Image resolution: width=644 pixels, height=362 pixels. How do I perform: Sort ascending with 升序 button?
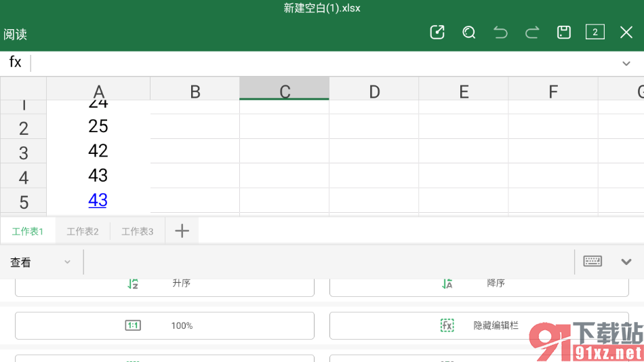(165, 285)
